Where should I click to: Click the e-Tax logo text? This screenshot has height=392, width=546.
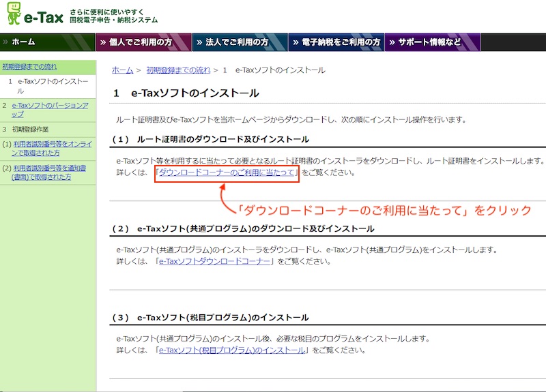pyautogui.click(x=44, y=18)
